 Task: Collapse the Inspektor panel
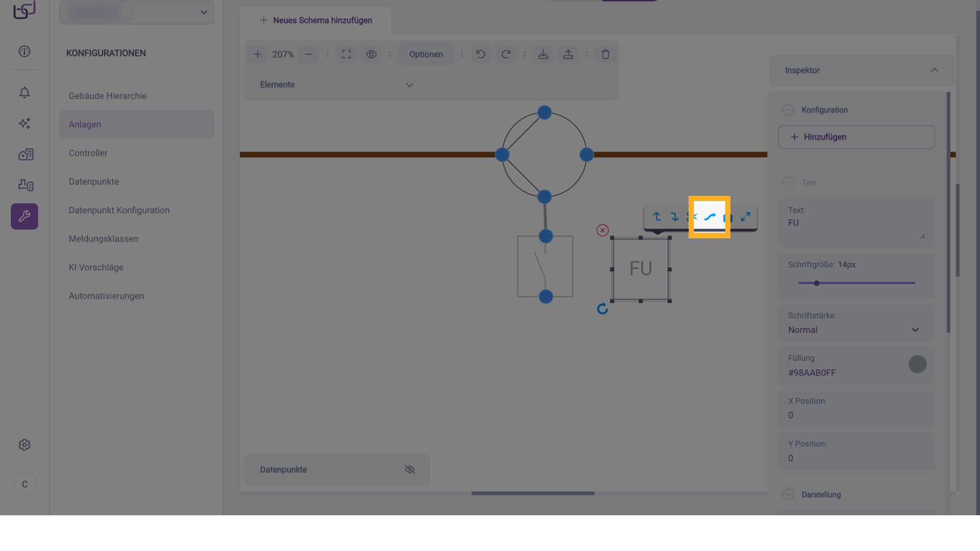(x=934, y=70)
